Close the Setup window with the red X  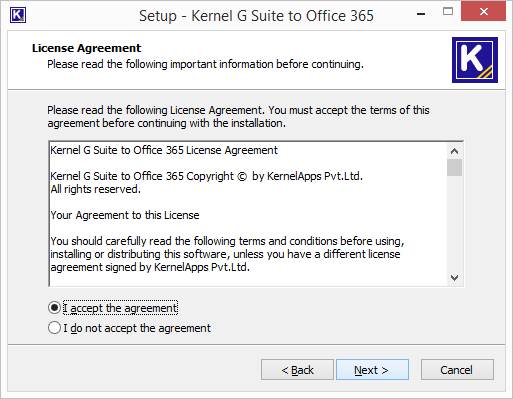(x=483, y=12)
